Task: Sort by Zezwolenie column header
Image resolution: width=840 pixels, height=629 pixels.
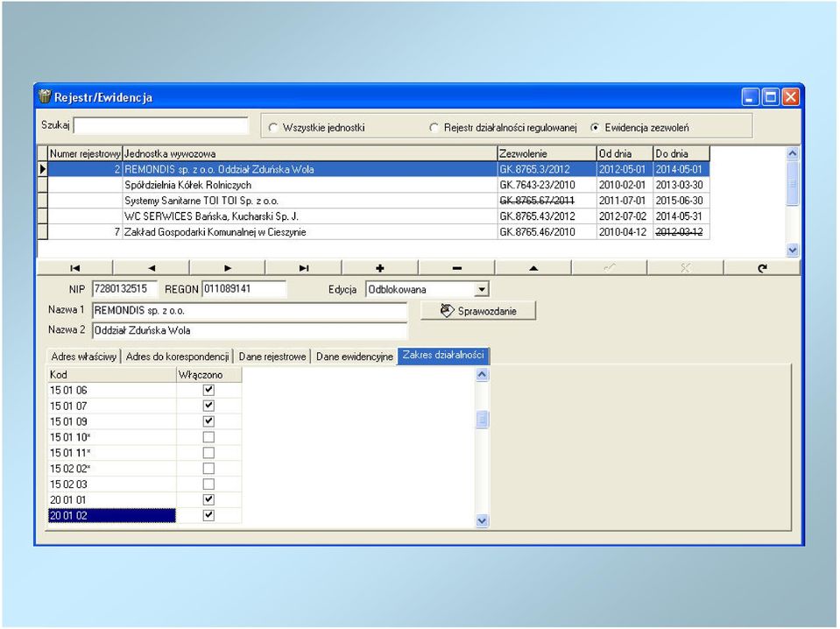Action: tap(547, 154)
